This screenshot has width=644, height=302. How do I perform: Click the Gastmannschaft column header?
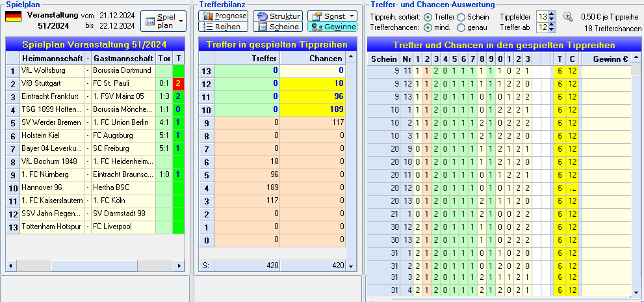point(123,59)
